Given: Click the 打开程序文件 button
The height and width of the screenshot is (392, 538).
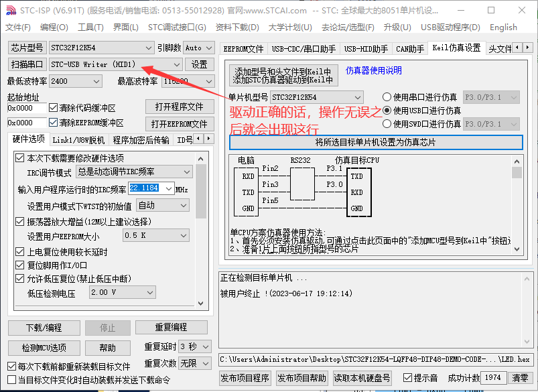Looking at the screenshot, I should tap(180, 107).
